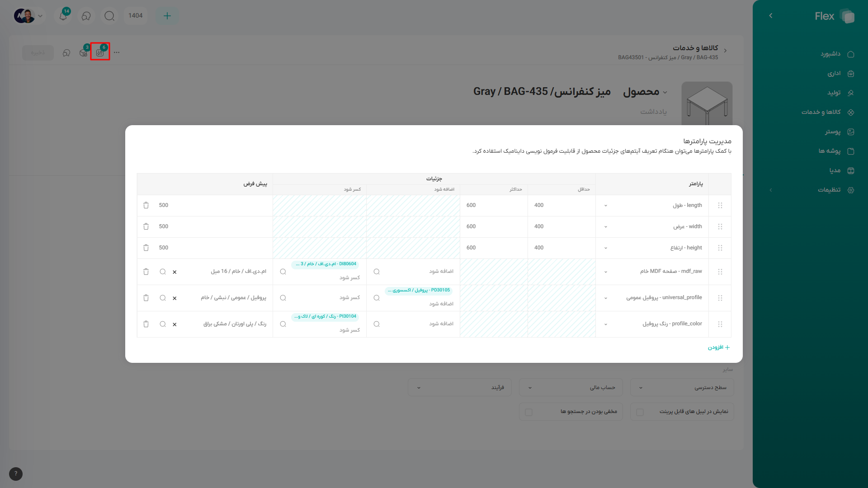The width and height of the screenshot is (868, 488).
Task: Delete the length parameter row
Action: click(146, 205)
